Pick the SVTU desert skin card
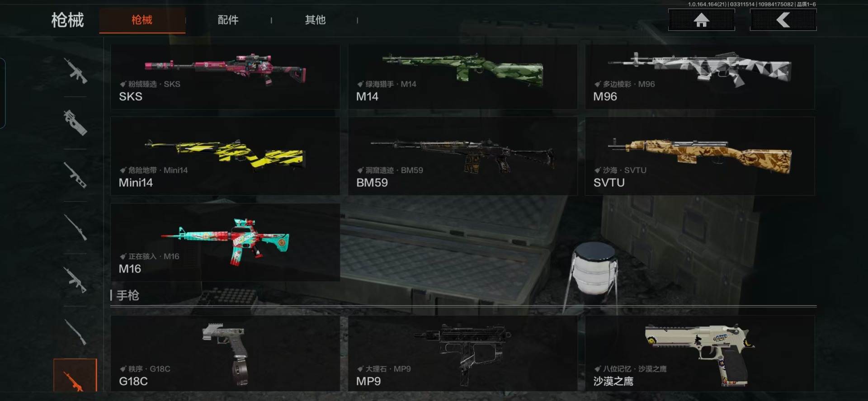Screen dimensions: 868x401 coord(700,156)
